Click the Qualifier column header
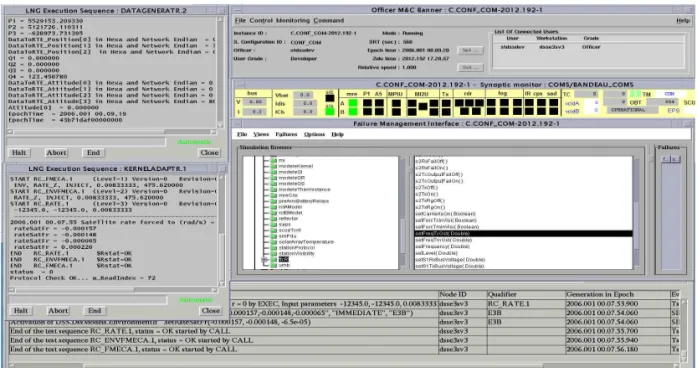This screenshot has height=368, width=697. point(525,294)
